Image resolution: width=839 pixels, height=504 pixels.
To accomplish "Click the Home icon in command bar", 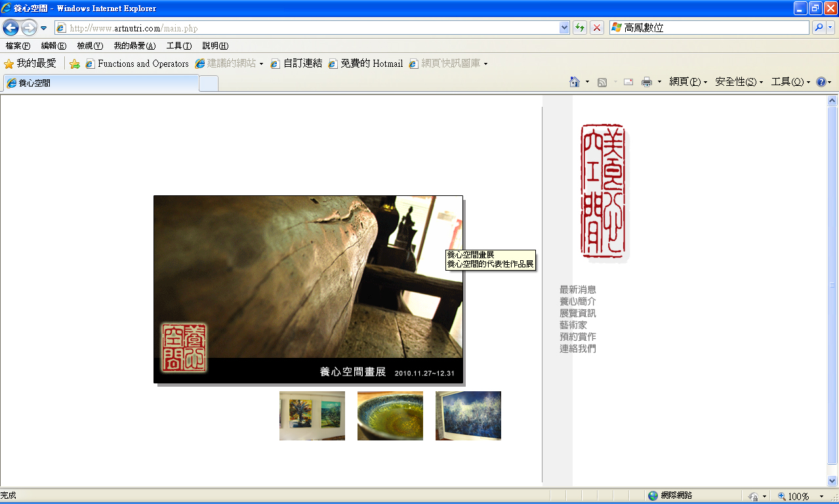I will [575, 82].
